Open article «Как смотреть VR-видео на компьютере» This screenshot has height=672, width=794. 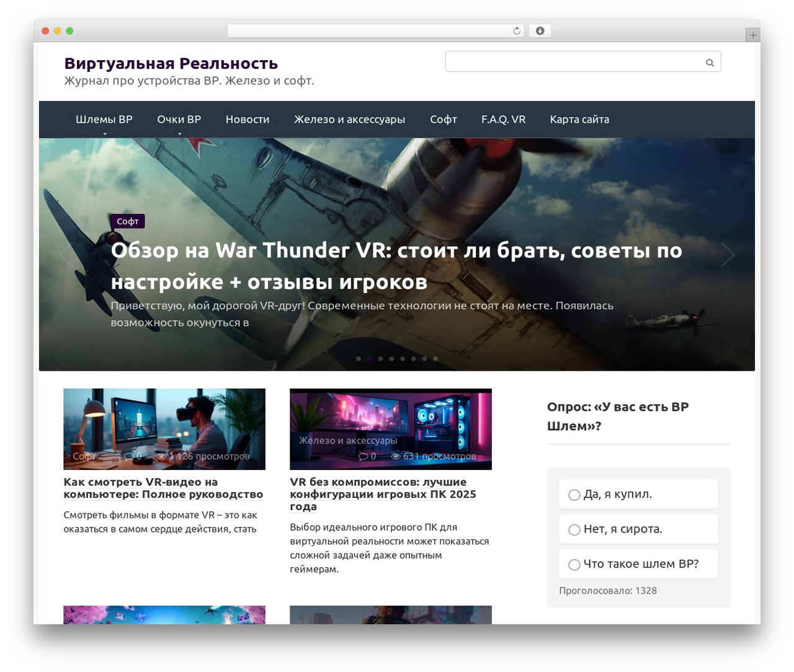click(163, 488)
